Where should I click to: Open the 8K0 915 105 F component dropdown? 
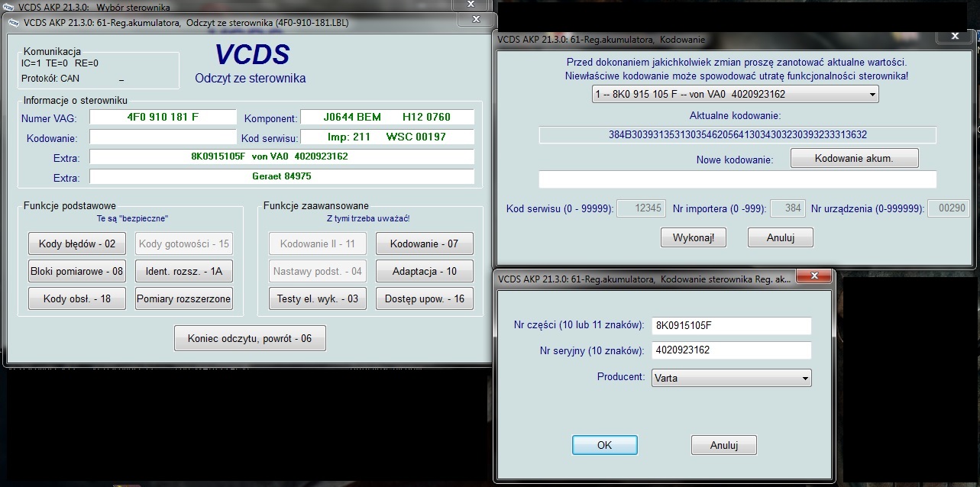(x=736, y=94)
